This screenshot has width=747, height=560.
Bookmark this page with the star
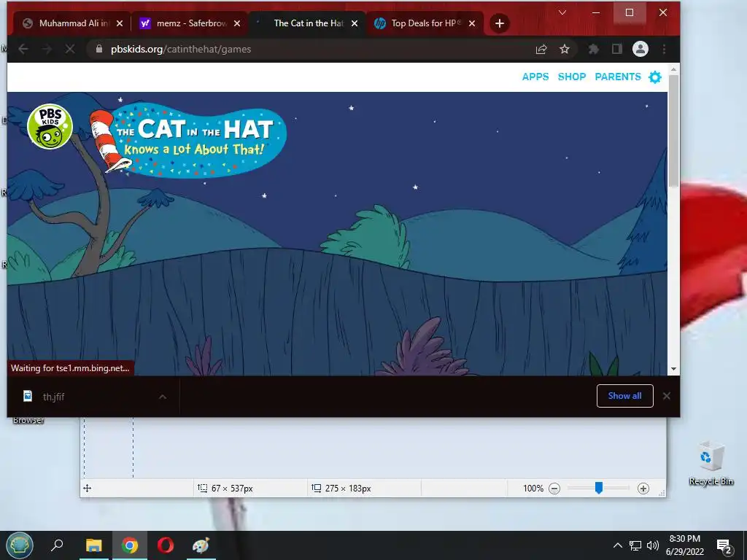(x=565, y=49)
